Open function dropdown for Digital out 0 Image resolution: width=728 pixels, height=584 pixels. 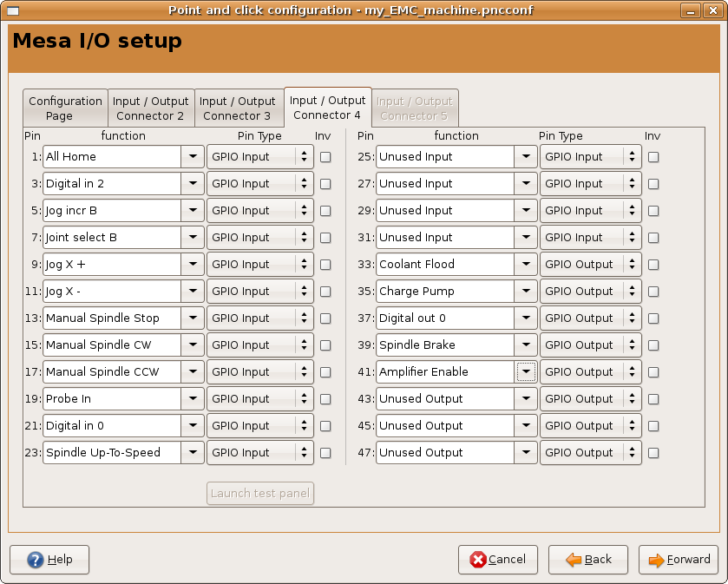(526, 318)
